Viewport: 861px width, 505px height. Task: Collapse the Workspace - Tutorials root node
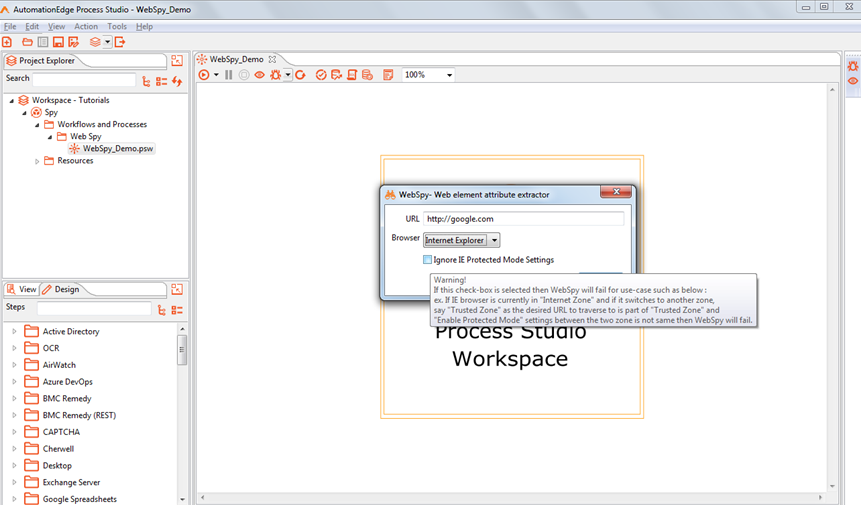coord(12,100)
